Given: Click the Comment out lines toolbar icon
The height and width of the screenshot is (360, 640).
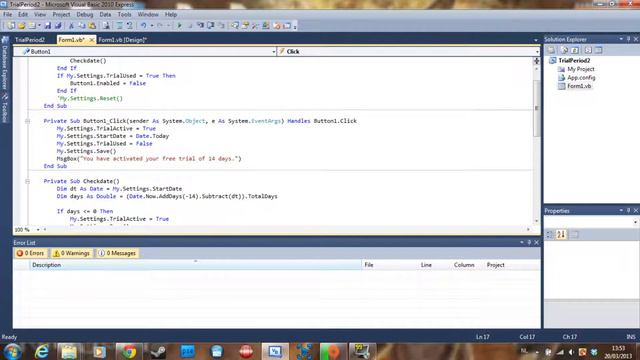Looking at the screenshot, I should point(120,26).
